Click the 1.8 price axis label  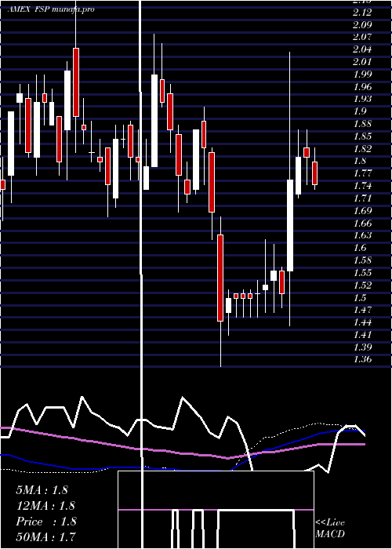click(x=360, y=161)
